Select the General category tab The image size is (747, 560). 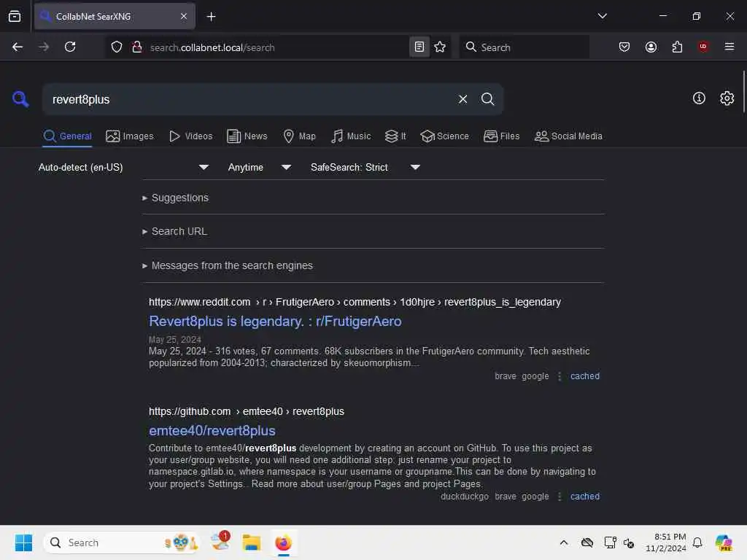(x=67, y=136)
